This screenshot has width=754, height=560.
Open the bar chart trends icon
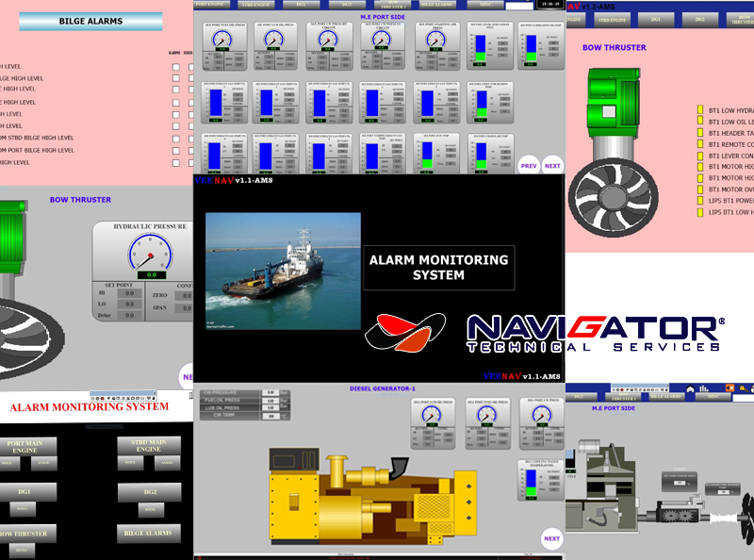[703, 388]
